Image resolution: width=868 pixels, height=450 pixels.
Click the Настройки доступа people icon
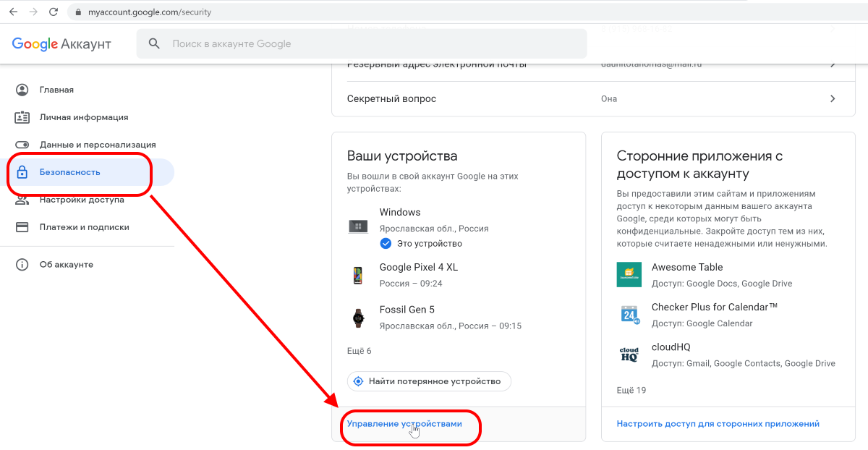(x=22, y=200)
